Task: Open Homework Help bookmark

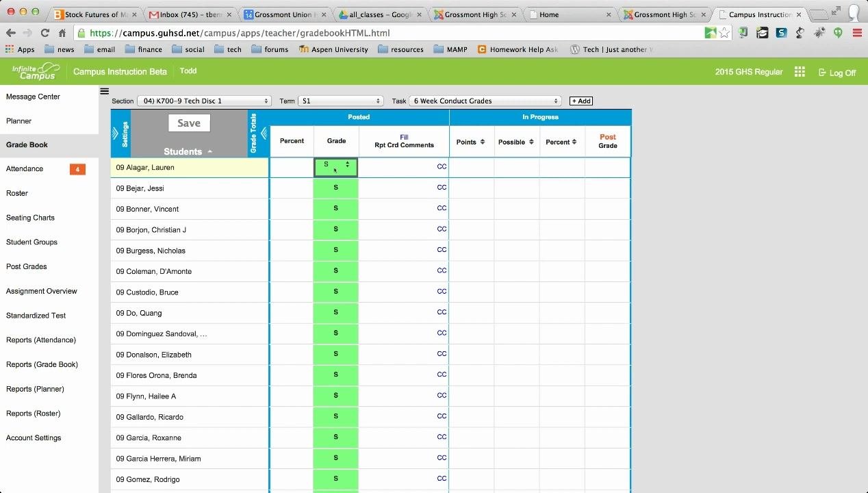Action: (518, 49)
